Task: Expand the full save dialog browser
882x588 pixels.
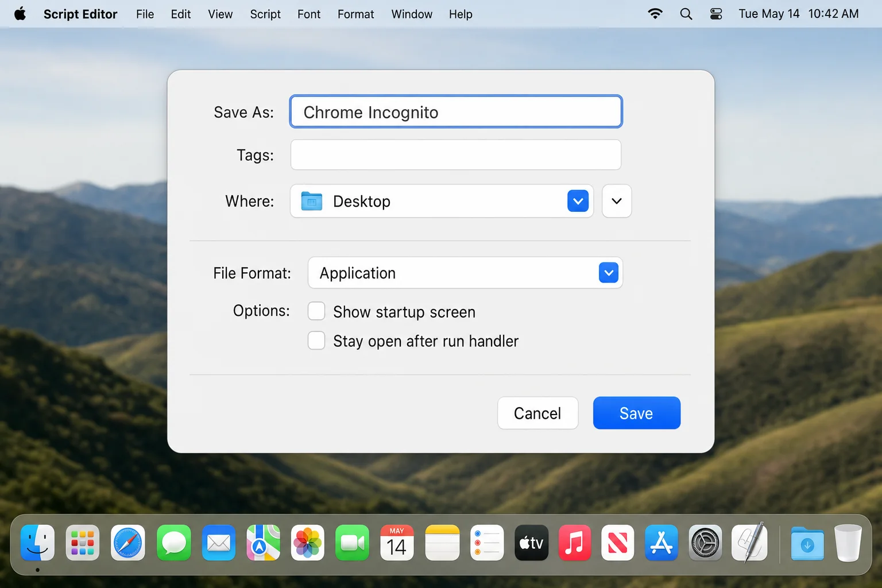Action: [x=617, y=201]
